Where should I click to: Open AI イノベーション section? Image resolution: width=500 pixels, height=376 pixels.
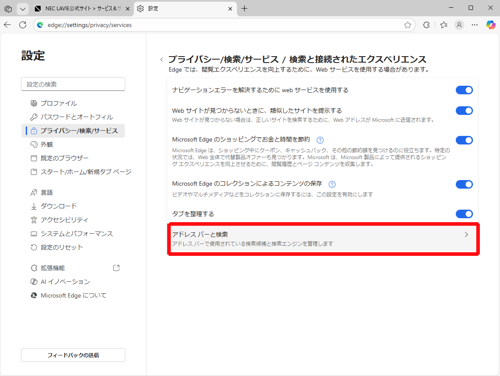[x=73, y=282]
